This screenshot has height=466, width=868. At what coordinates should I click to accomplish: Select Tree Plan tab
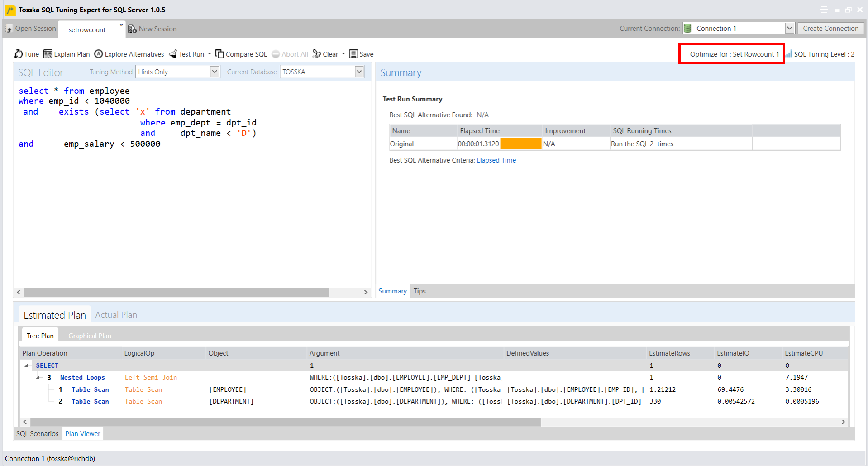40,336
